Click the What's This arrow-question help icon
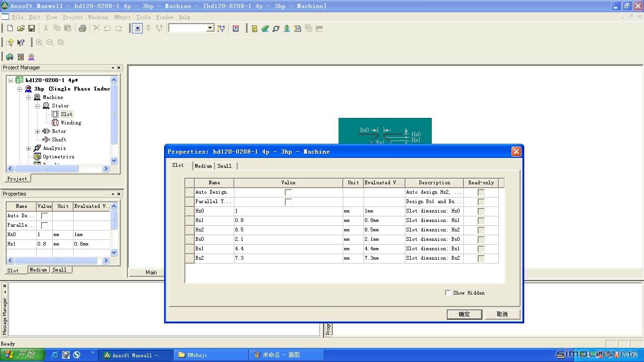This screenshot has width=644, height=362. (x=21, y=42)
